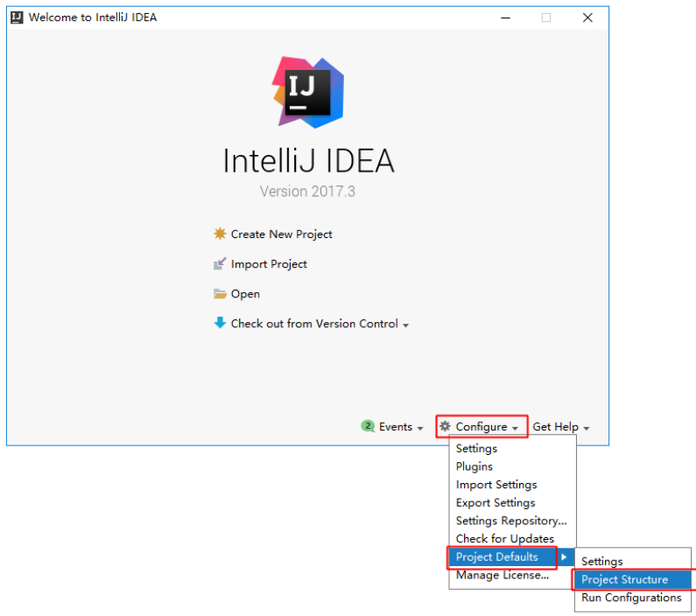Image resolution: width=696 pixels, height=616 pixels.
Task: Click the IJ title bar icon
Action: pyautogui.click(x=17, y=17)
